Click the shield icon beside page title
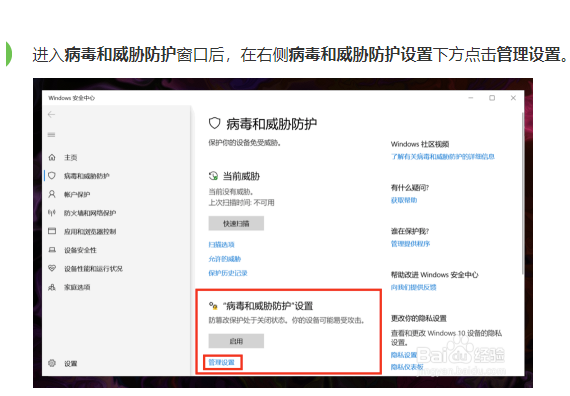The image size is (570, 396). (x=214, y=123)
